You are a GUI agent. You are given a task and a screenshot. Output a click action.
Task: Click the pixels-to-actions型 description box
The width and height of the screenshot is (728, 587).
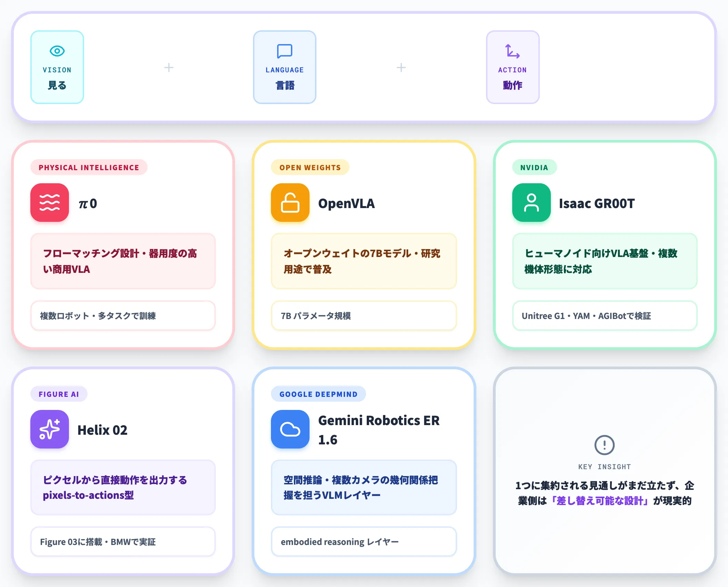pos(123,487)
